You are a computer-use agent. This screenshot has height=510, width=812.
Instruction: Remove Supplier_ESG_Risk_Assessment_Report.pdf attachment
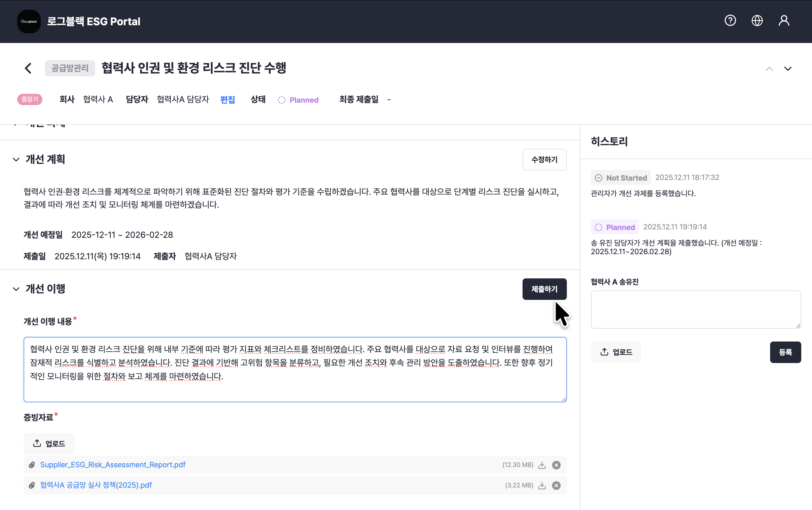(556, 465)
